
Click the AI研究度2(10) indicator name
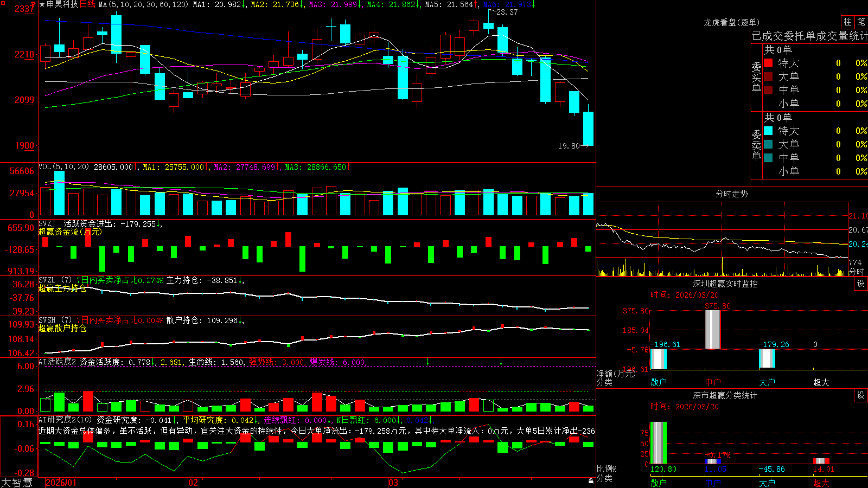(65, 420)
